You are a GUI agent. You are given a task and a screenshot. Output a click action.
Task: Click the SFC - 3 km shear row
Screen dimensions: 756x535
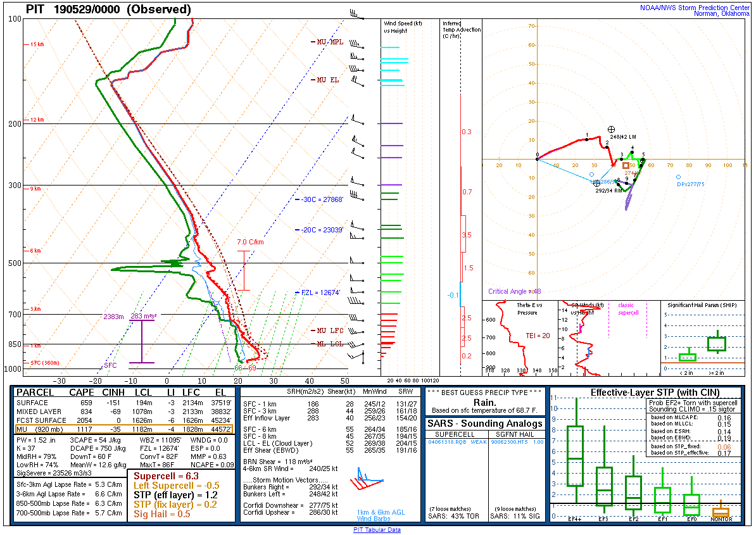tap(330, 411)
